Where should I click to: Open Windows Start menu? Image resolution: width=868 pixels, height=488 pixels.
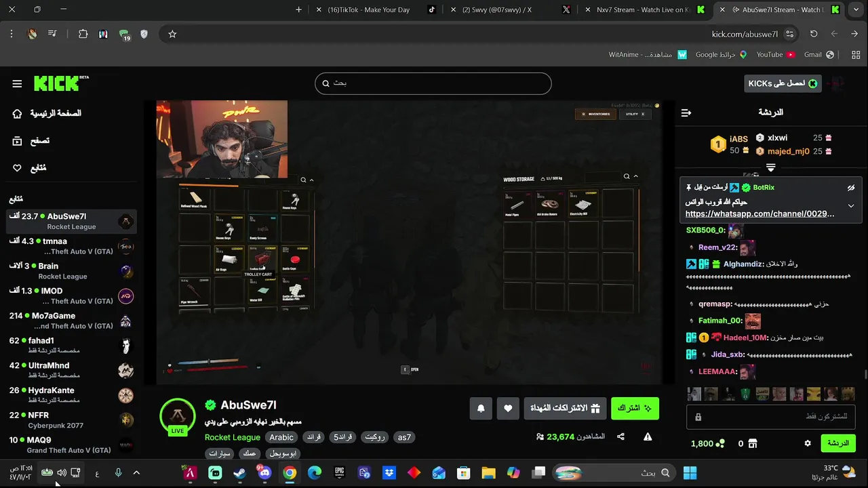pos(690,472)
